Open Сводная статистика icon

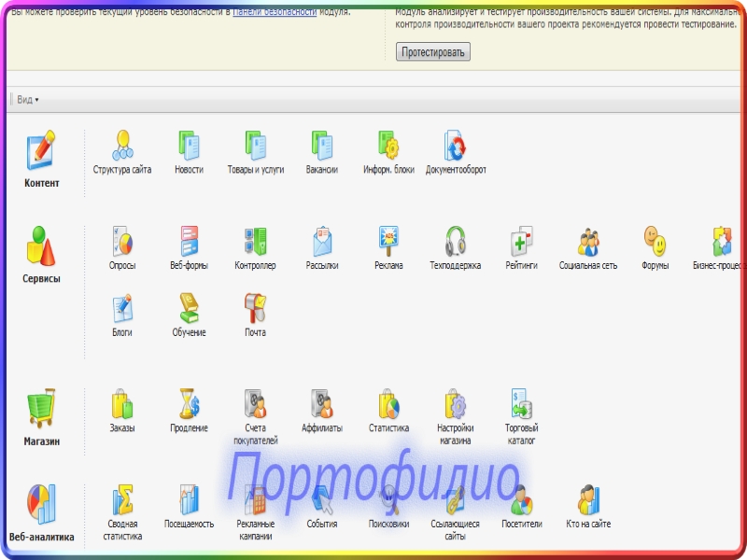(x=122, y=500)
